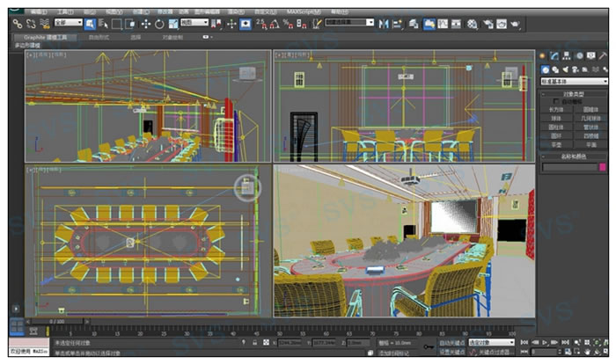Click the Select and Link chain icon
The image size is (616, 364).
[x=17, y=23]
